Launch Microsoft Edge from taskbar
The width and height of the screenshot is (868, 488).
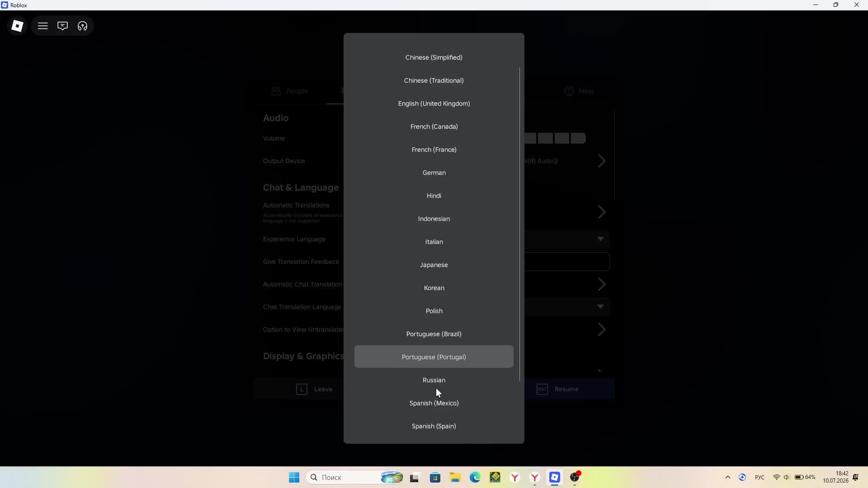click(475, 477)
